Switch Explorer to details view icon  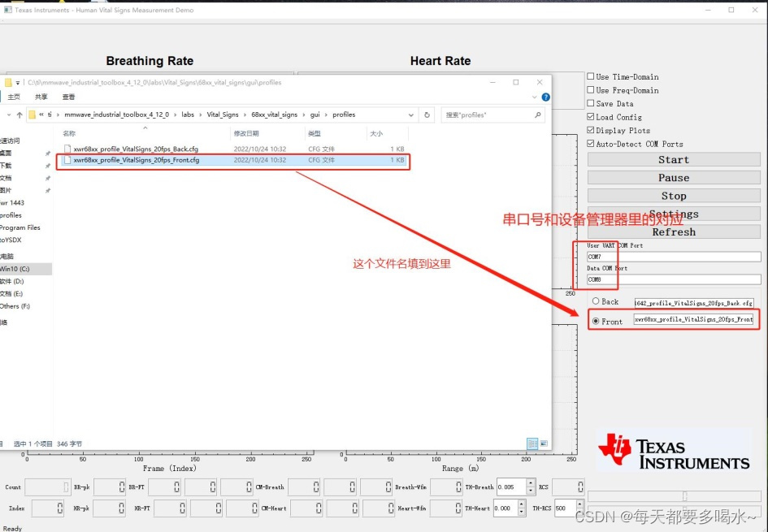pyautogui.click(x=532, y=443)
